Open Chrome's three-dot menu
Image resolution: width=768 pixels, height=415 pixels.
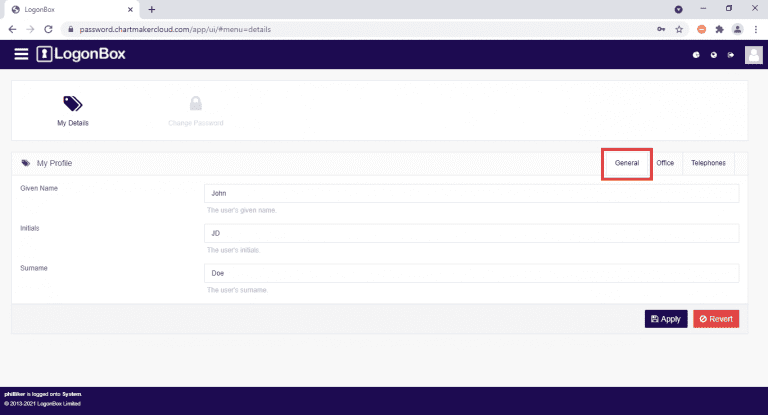(755, 29)
